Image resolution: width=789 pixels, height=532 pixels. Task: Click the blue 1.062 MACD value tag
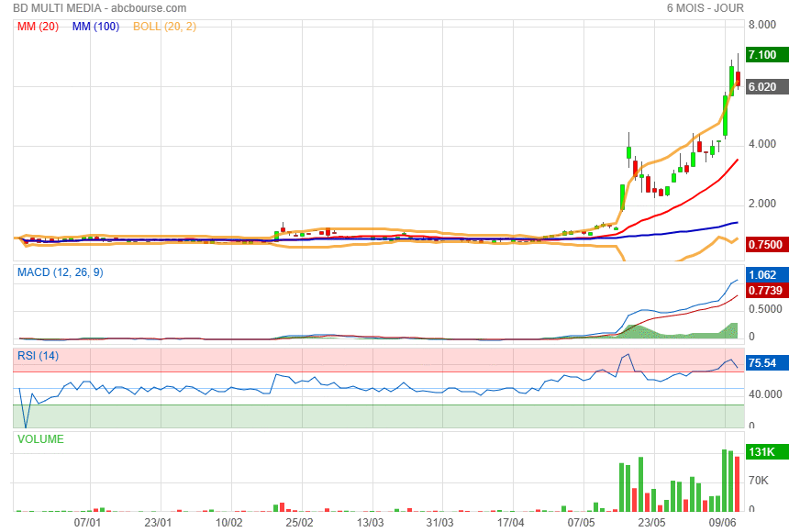pos(767,275)
